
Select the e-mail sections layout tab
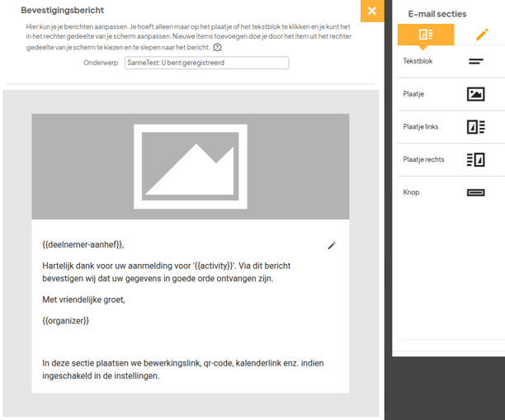pyautogui.click(x=426, y=35)
